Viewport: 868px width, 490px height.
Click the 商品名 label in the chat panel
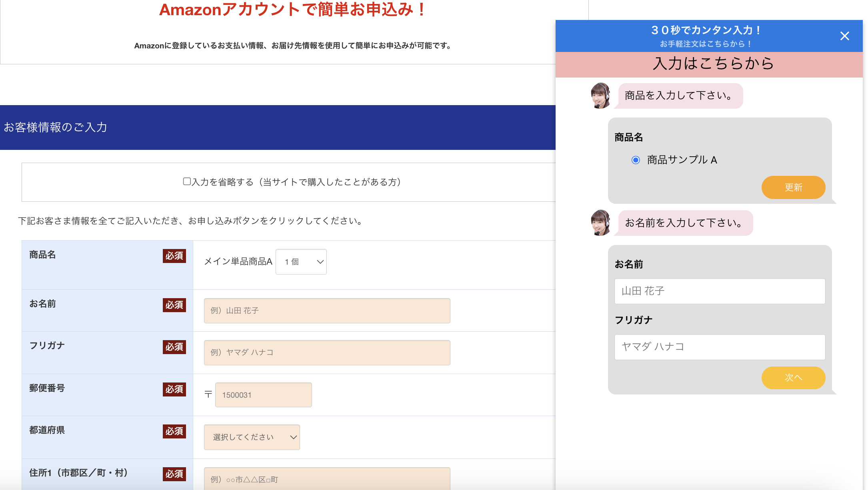(x=629, y=137)
